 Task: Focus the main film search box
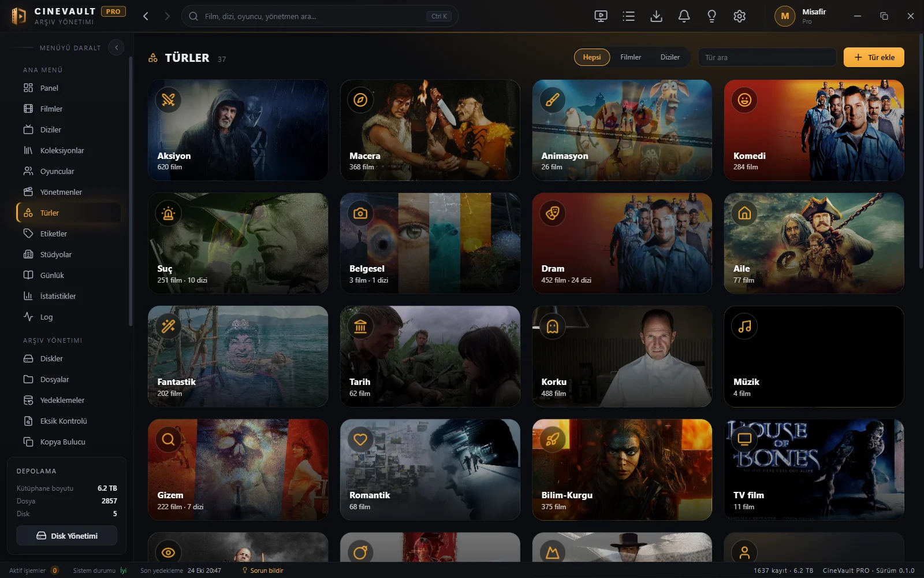pos(320,16)
